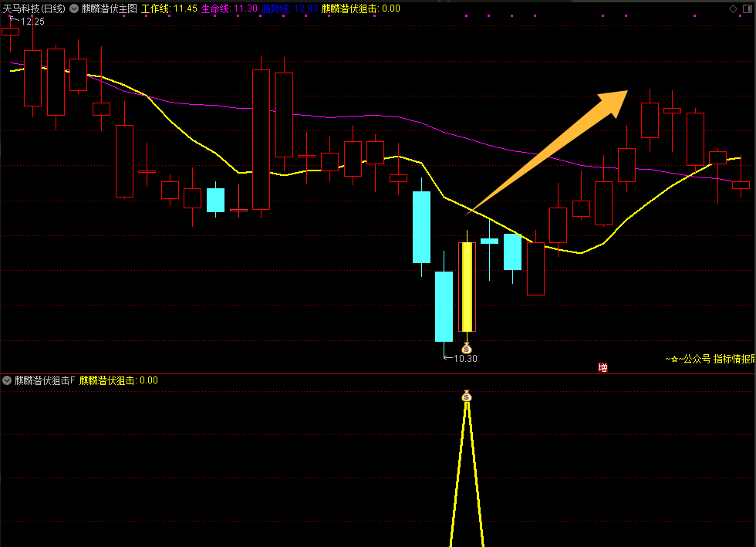
Task: Click the 公众号 指标情报局 watermark text
Action: [710, 359]
